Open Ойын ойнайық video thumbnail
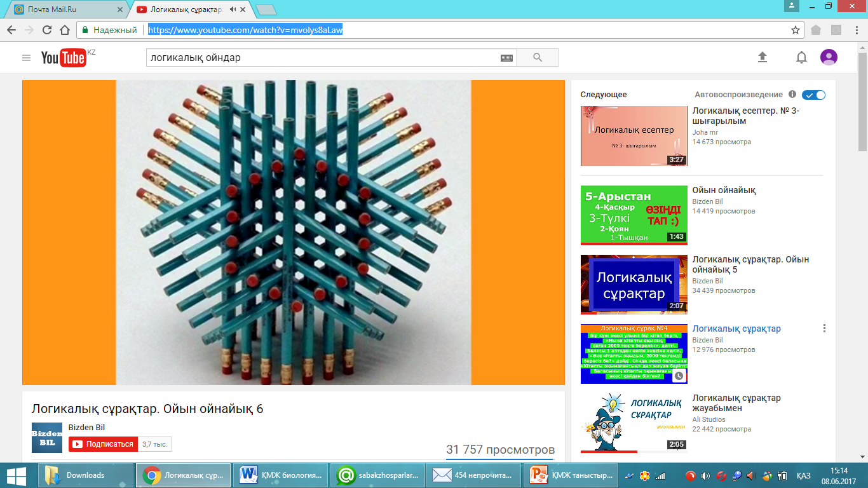 [634, 215]
